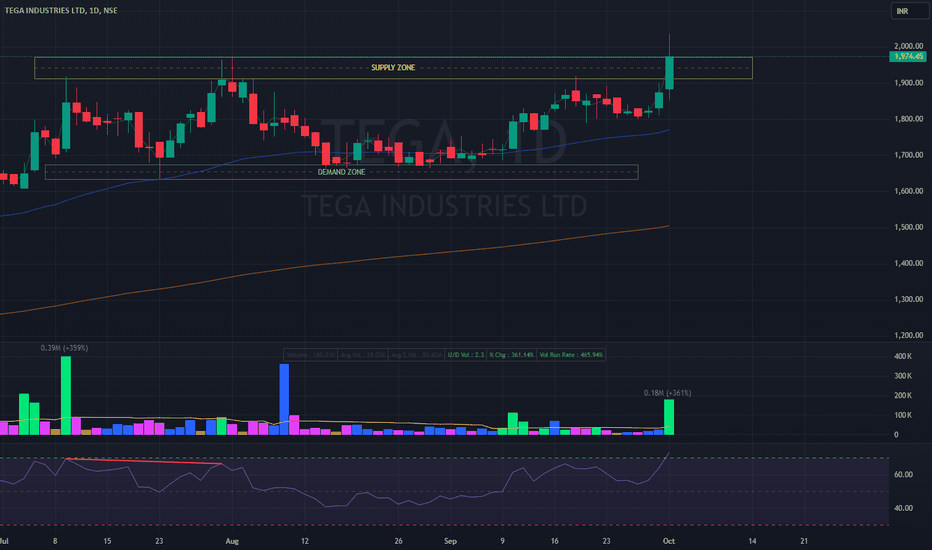Screen dimensions: 932x550
Task: Click the 100K volume axis label
Action: 903,415
